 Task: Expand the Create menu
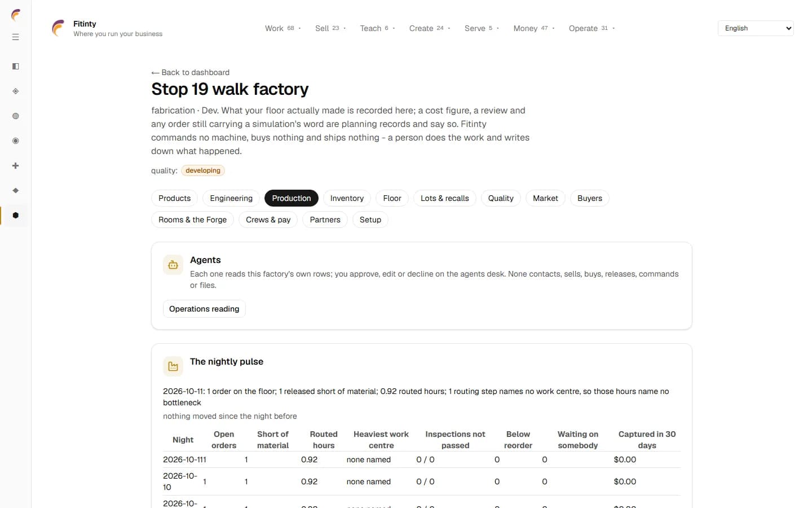tap(430, 28)
